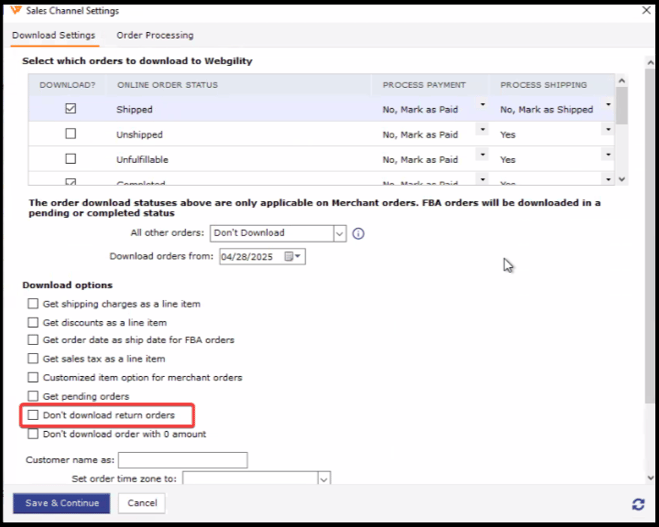
Task: Open the Set order time zone dropdown
Action: (x=323, y=479)
